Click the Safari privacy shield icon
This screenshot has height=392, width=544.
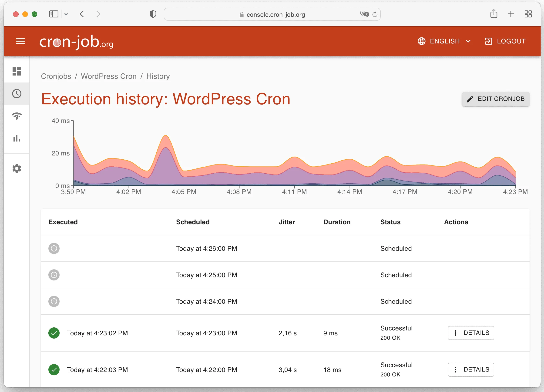pyautogui.click(x=153, y=14)
